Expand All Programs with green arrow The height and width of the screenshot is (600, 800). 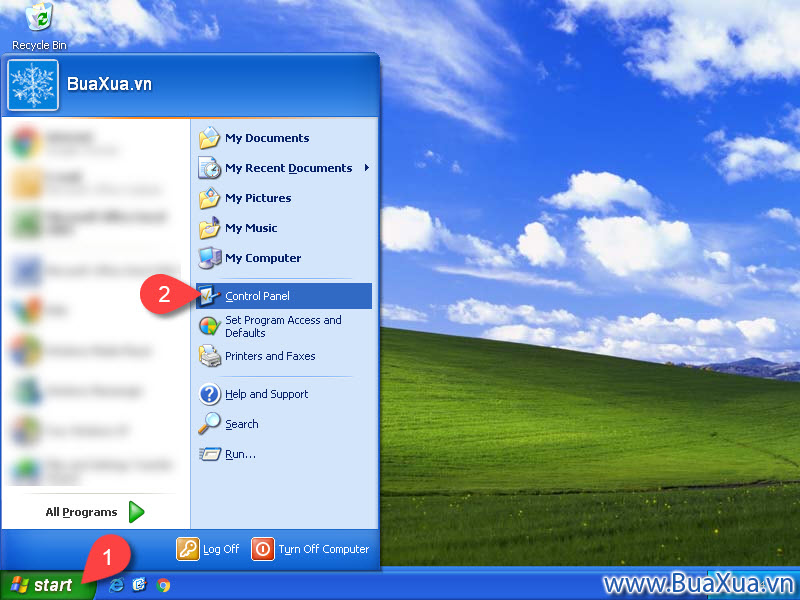(137, 512)
